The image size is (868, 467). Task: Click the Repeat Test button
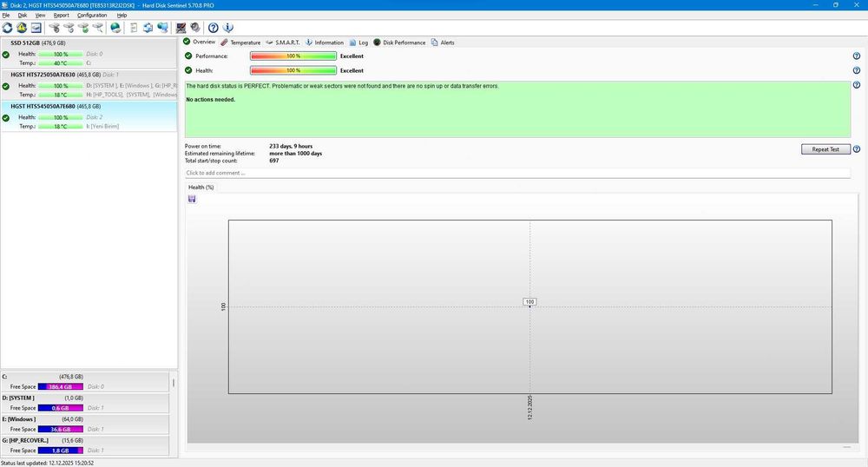pos(825,149)
